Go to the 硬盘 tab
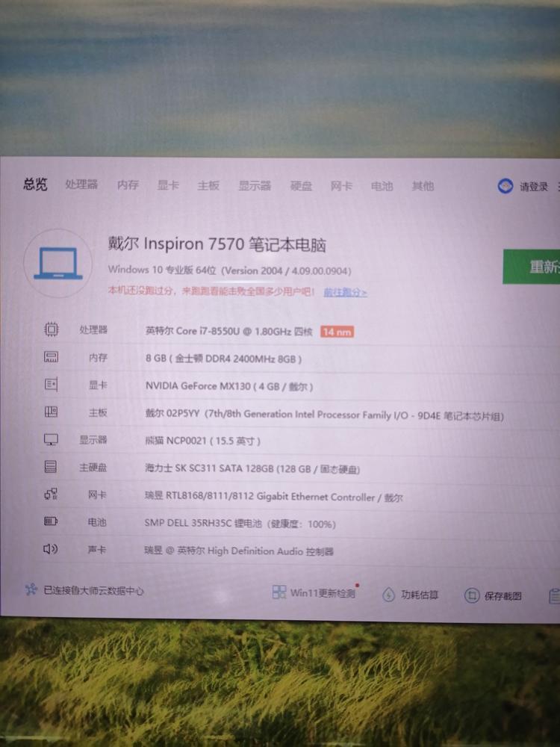The image size is (560, 747). pos(302,186)
